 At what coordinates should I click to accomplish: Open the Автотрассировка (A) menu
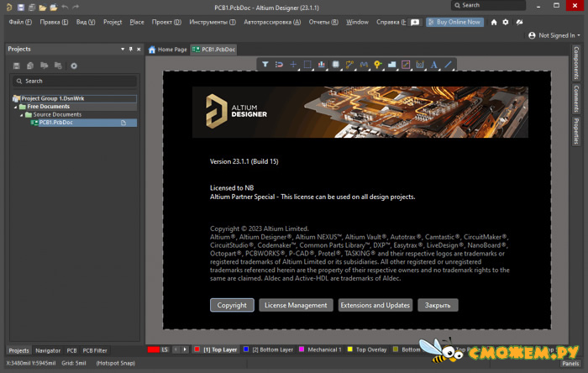272,22
